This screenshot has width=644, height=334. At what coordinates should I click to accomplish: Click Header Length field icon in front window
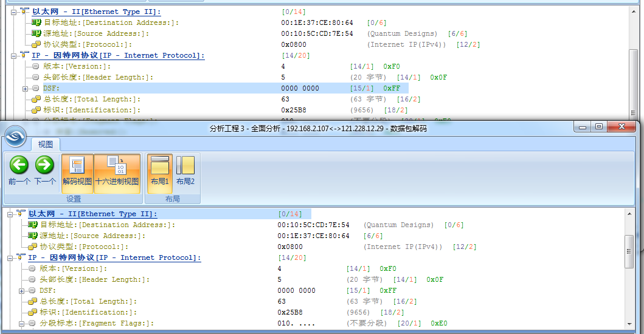(32, 279)
